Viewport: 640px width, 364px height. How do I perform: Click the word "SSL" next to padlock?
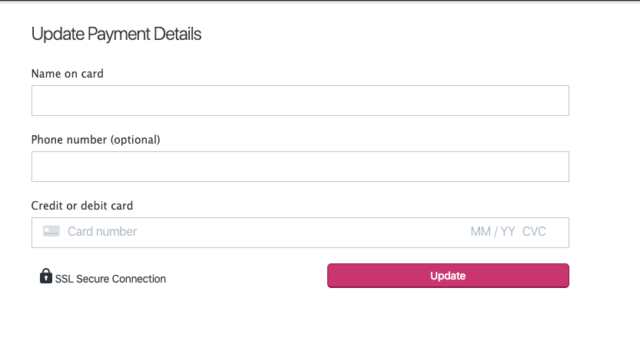(x=64, y=279)
